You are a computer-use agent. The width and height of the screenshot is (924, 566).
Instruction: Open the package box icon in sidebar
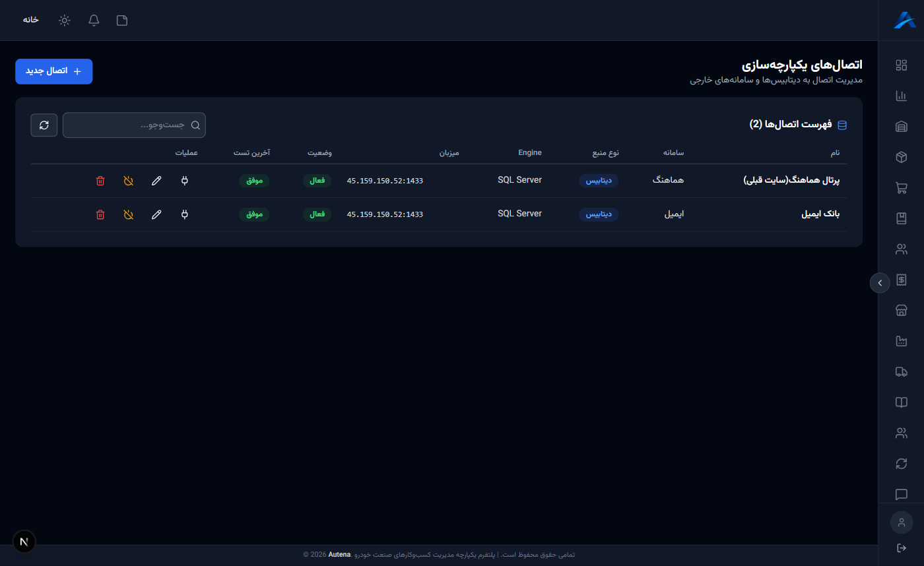(x=901, y=157)
